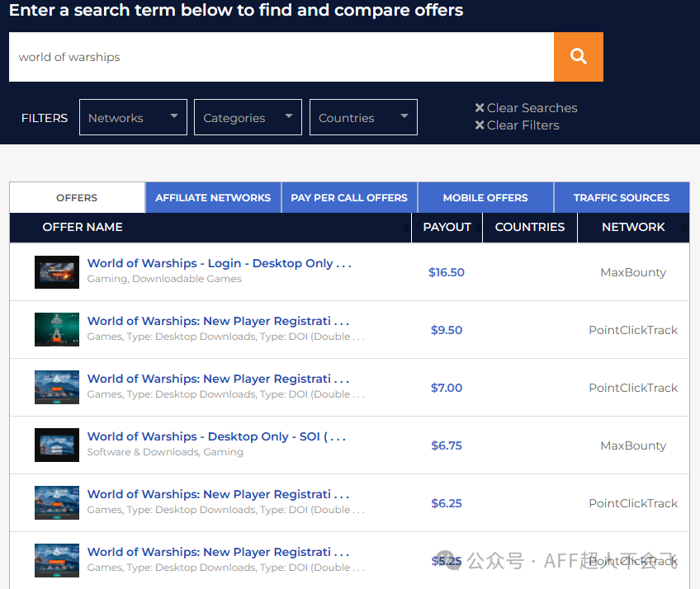
Task: Click Clear Filters link
Action: pyautogui.click(x=523, y=125)
